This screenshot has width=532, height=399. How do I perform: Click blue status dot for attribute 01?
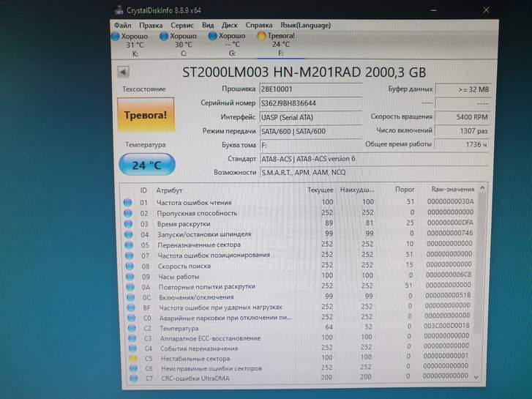128,203
